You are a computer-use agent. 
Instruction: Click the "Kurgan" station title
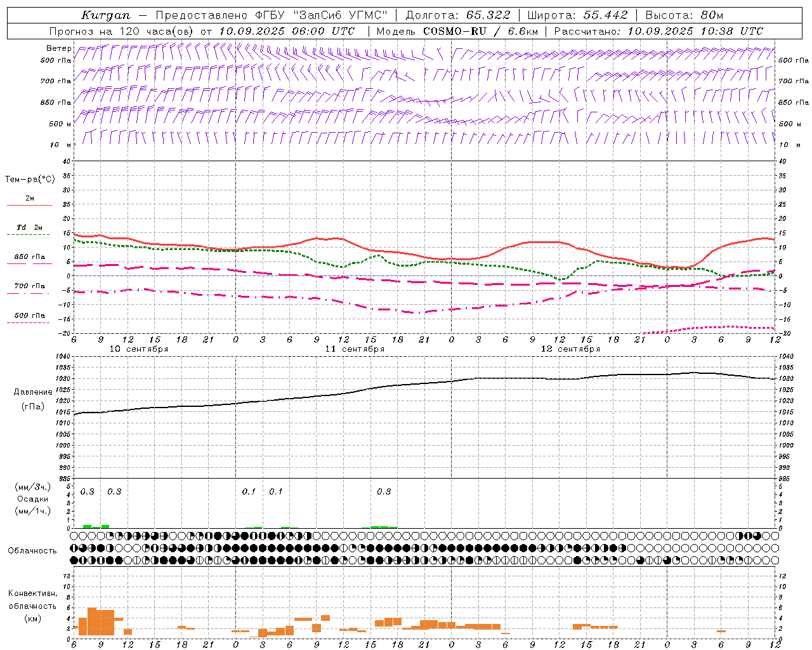[x=105, y=15]
